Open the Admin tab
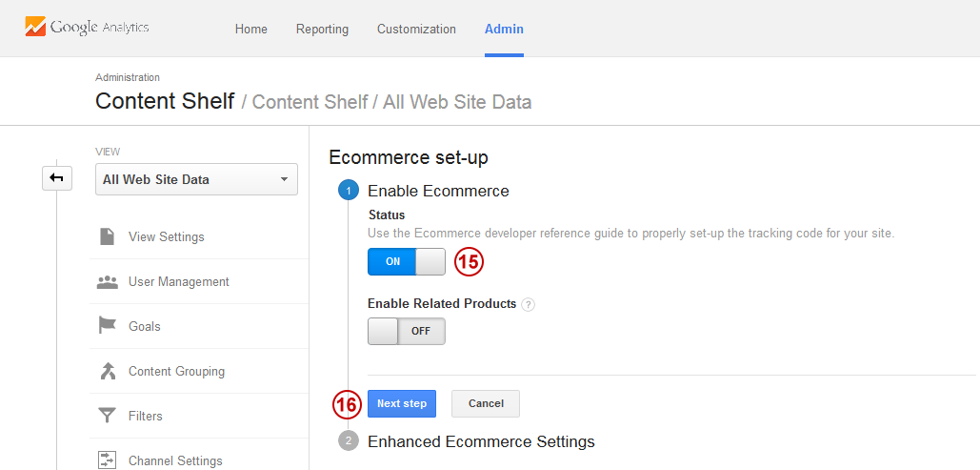Image resolution: width=980 pixels, height=470 pixels. click(x=505, y=29)
